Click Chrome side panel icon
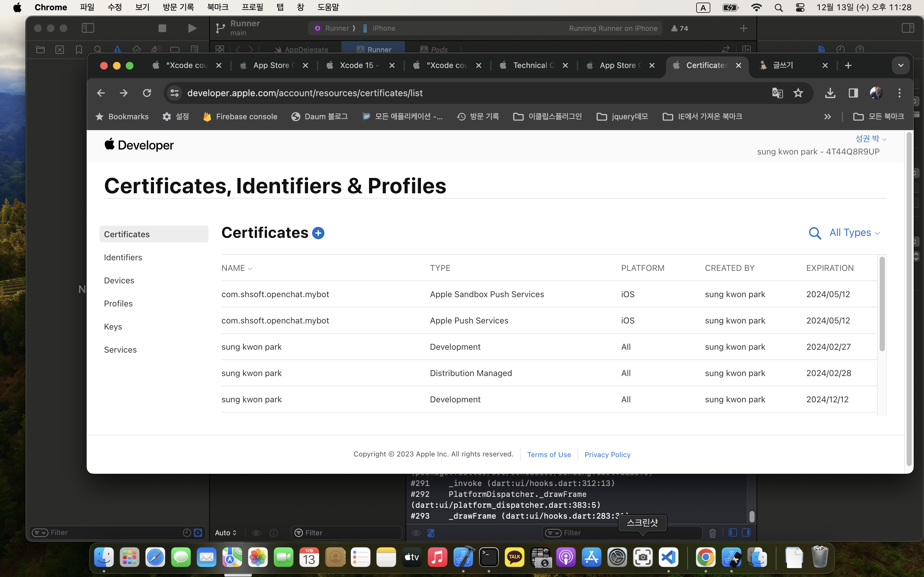924x577 pixels. point(853,93)
